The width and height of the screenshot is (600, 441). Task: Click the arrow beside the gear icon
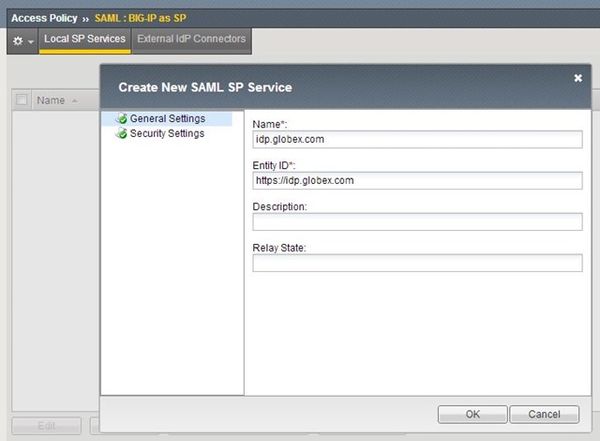tap(30, 42)
